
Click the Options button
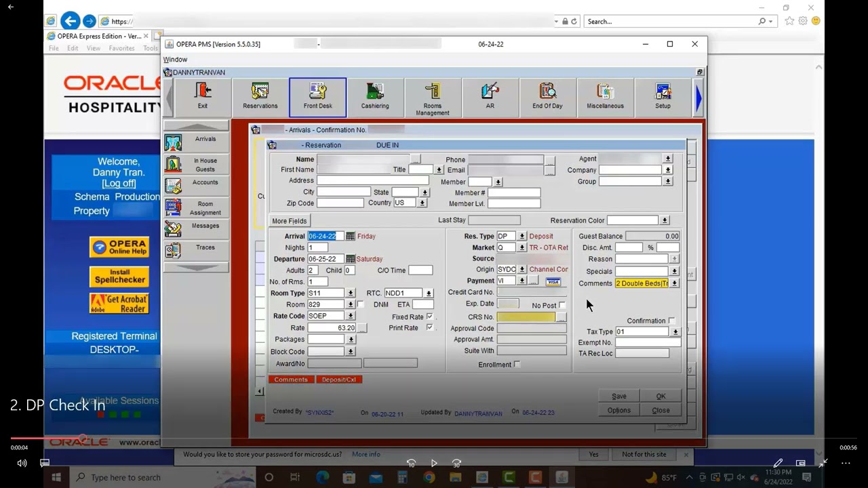619,410
